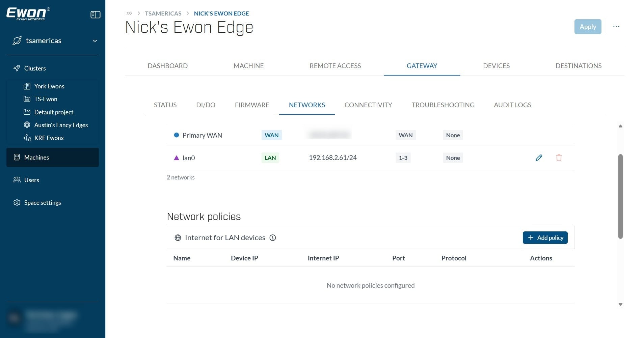
Task: Click scrollbar up arrow
Action: 620,126
